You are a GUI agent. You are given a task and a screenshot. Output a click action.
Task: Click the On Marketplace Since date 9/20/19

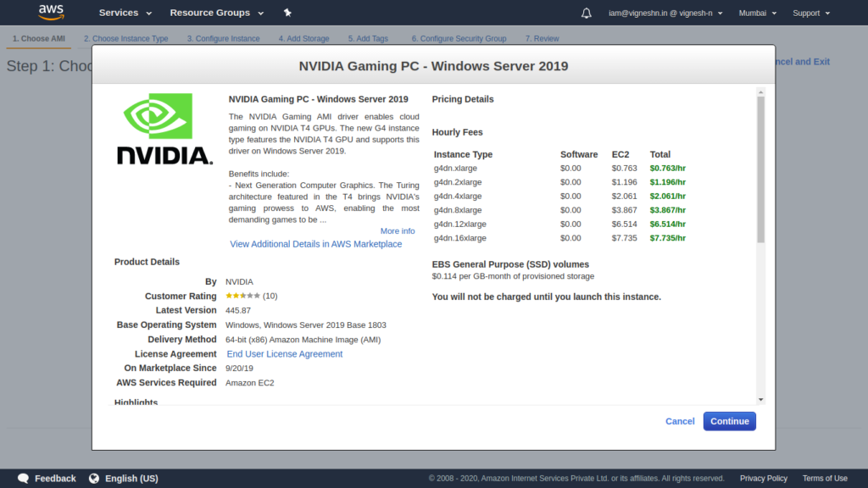[239, 369]
